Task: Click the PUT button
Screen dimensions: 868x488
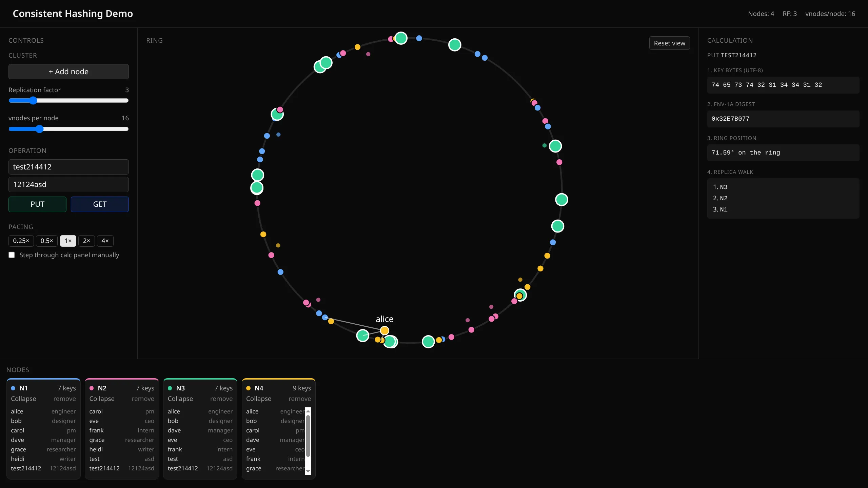Action: pyautogui.click(x=37, y=204)
